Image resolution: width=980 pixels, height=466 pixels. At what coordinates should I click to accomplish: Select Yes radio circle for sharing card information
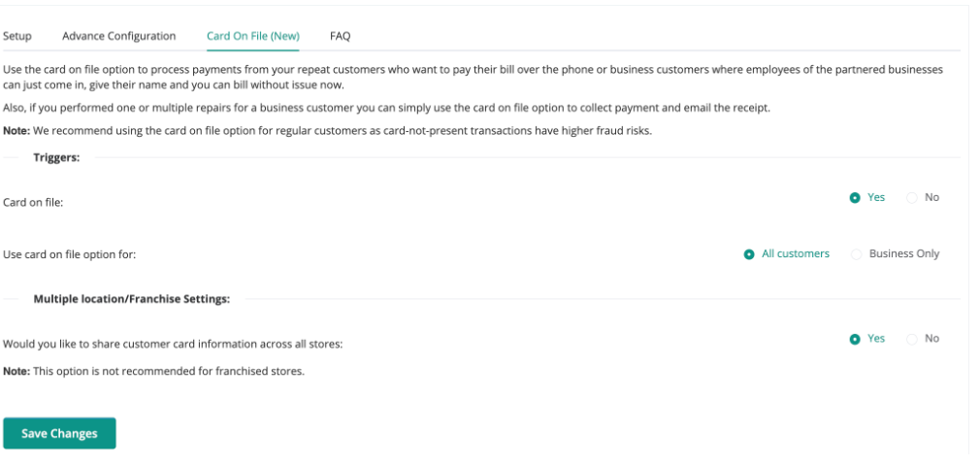coord(855,340)
